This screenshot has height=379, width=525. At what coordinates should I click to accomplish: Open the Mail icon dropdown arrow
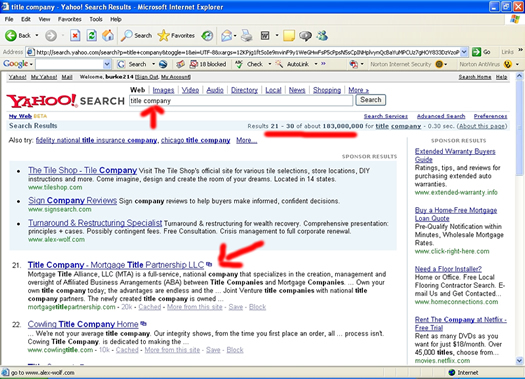click(235, 35)
